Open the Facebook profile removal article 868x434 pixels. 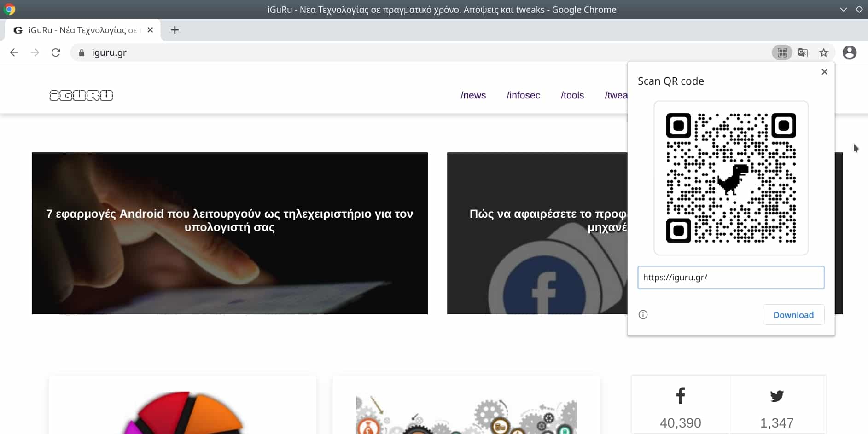coord(537,233)
